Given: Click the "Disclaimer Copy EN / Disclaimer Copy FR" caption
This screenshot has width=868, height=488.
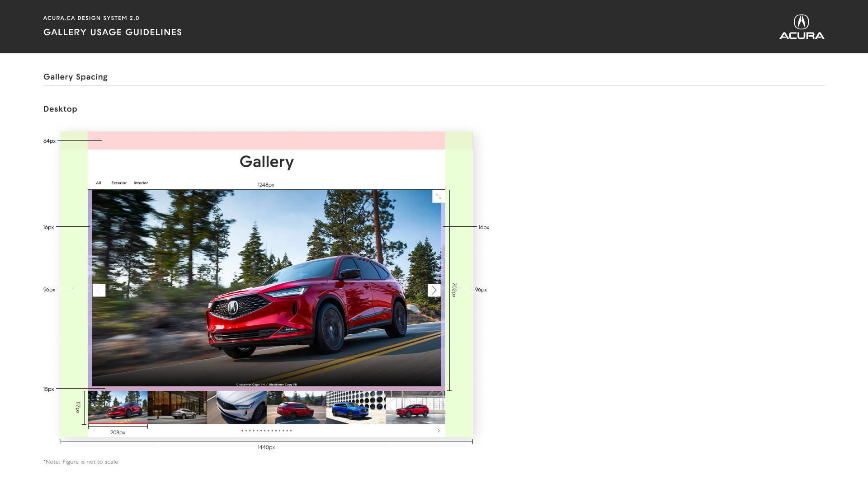Looking at the screenshot, I should point(267,385).
